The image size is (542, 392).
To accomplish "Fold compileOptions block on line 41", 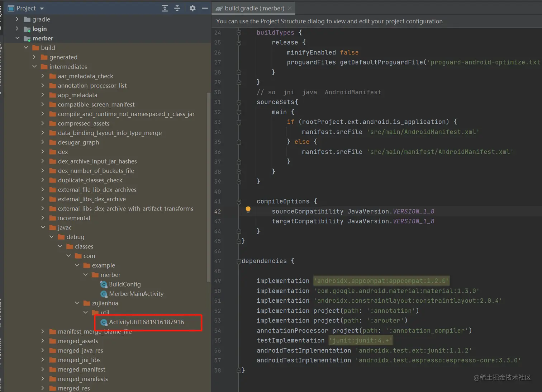I will point(239,202).
